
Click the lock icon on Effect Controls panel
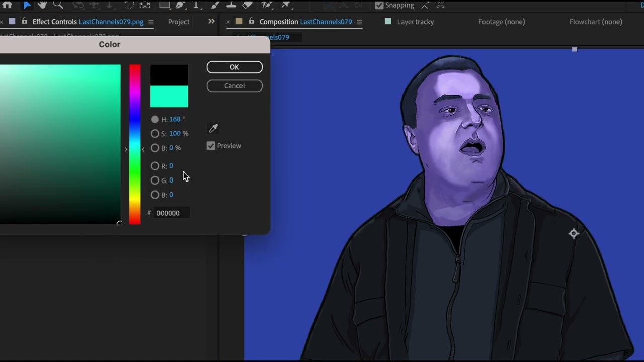[x=24, y=22]
